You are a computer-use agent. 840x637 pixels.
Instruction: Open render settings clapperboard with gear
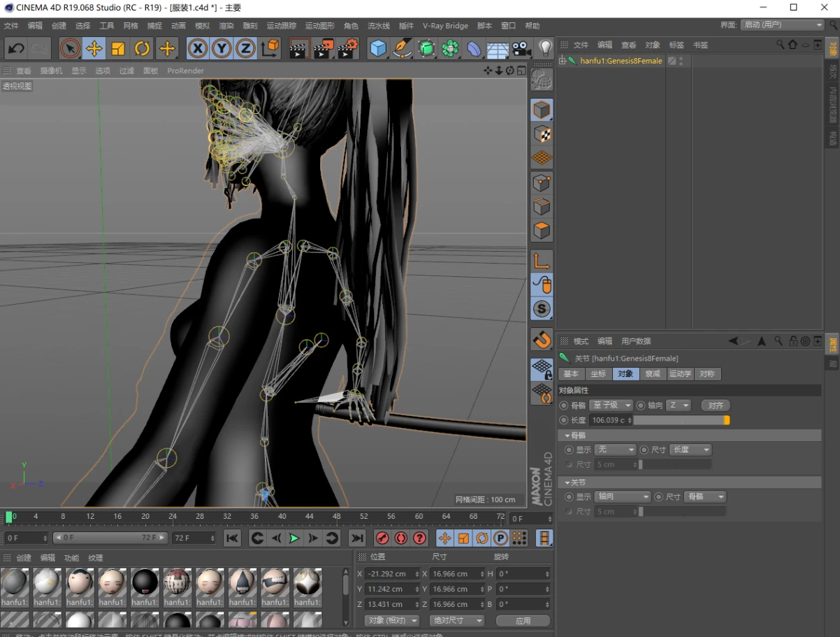point(348,48)
